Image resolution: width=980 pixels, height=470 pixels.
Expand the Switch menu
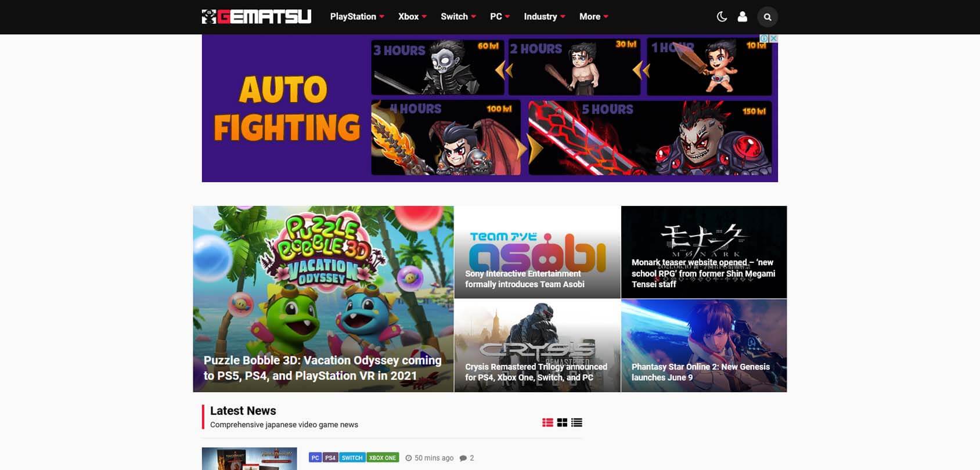(x=458, y=17)
